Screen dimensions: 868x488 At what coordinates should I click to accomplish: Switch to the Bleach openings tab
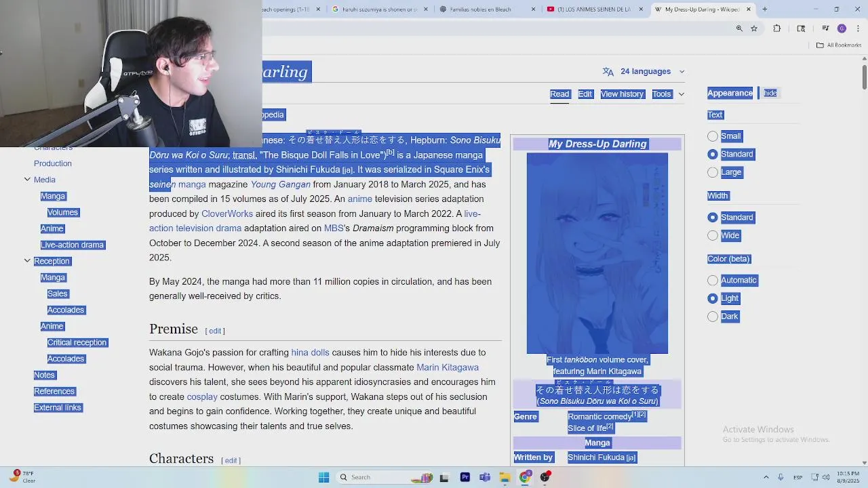click(288, 9)
